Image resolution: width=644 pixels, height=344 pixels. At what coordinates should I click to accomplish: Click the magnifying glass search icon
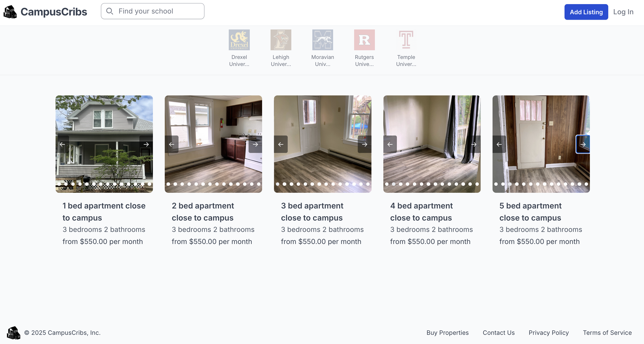coord(109,11)
